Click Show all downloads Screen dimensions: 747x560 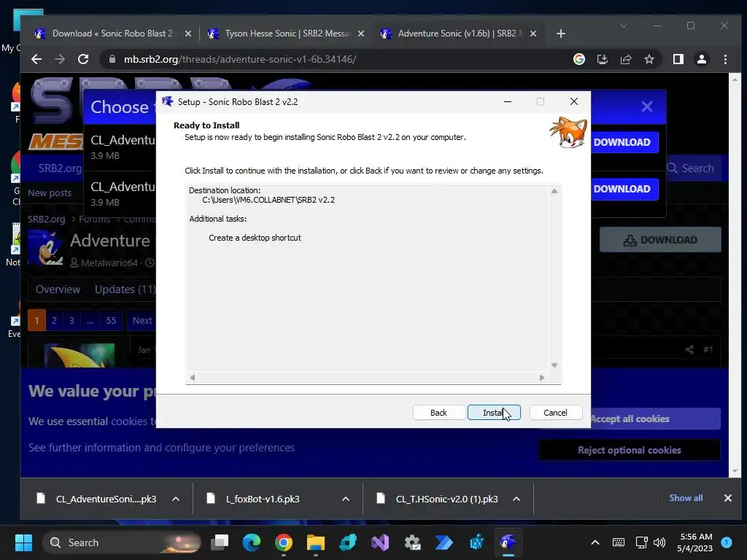[x=686, y=498]
